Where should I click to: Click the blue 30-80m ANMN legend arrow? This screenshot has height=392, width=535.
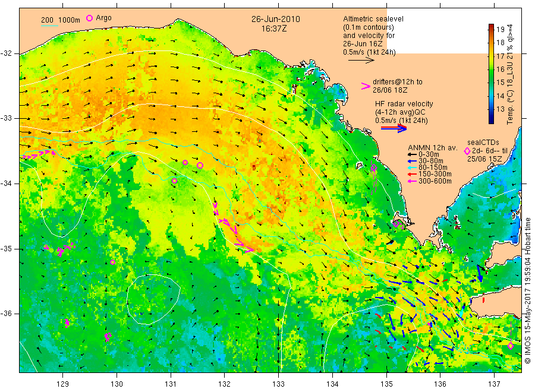click(413, 161)
